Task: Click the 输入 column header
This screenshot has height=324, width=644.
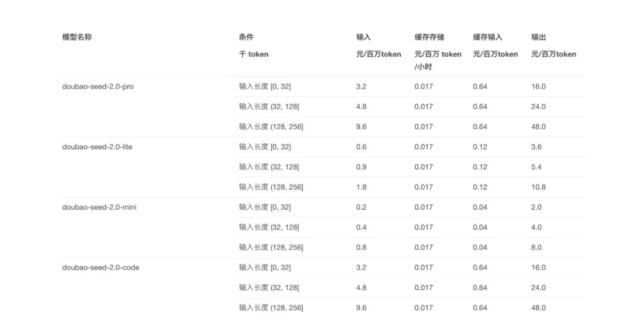Action: 364,37
